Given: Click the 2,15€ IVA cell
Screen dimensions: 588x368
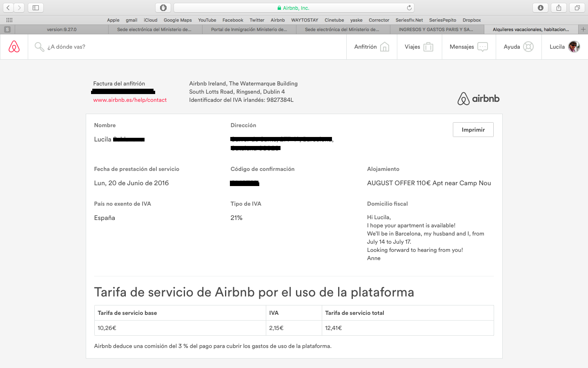Looking at the screenshot, I should coord(294,328).
